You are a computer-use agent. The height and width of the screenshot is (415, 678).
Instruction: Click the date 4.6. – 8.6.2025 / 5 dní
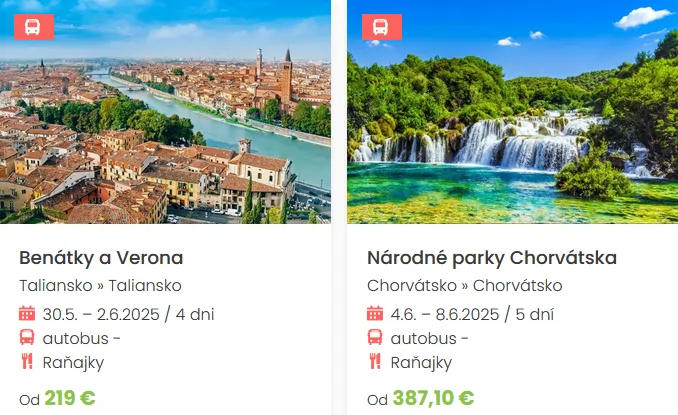point(472,314)
